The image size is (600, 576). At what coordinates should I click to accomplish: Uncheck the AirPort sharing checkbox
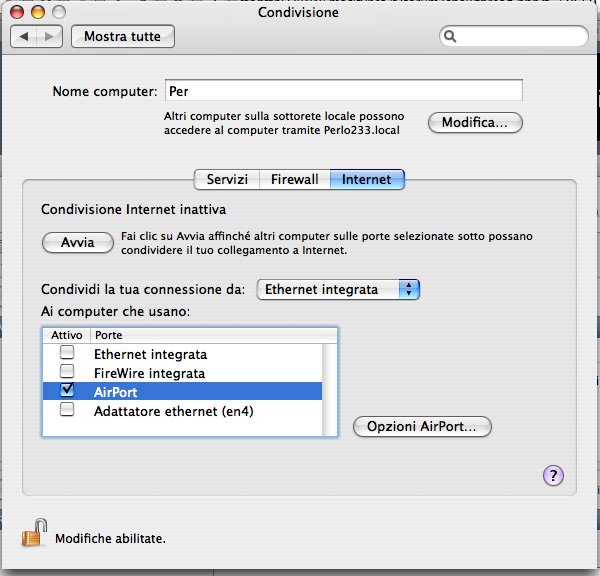[x=67, y=391]
